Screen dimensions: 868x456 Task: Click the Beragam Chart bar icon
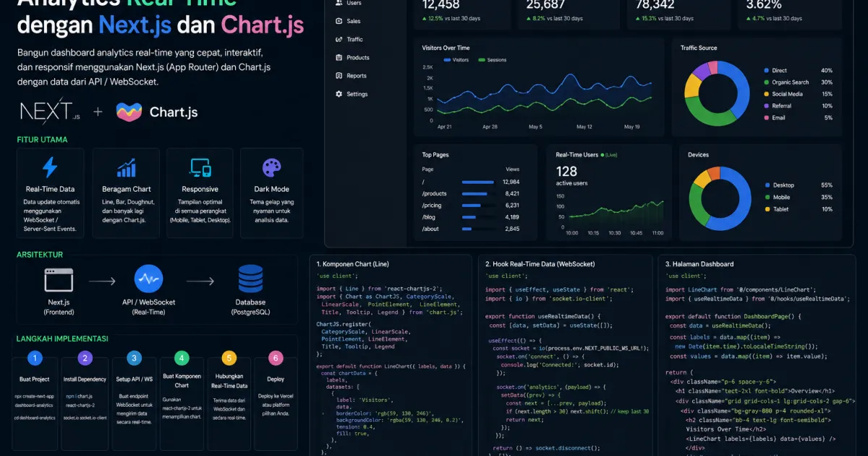pos(127,168)
